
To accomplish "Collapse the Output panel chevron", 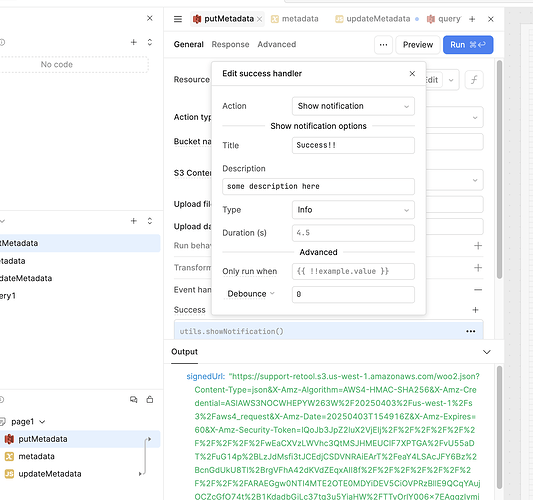I will pyautogui.click(x=487, y=352).
